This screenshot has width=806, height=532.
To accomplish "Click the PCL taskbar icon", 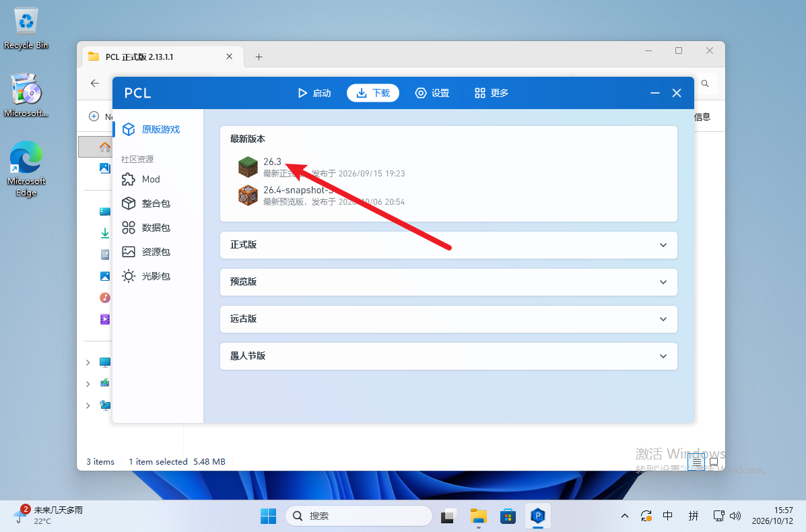I will [538, 516].
